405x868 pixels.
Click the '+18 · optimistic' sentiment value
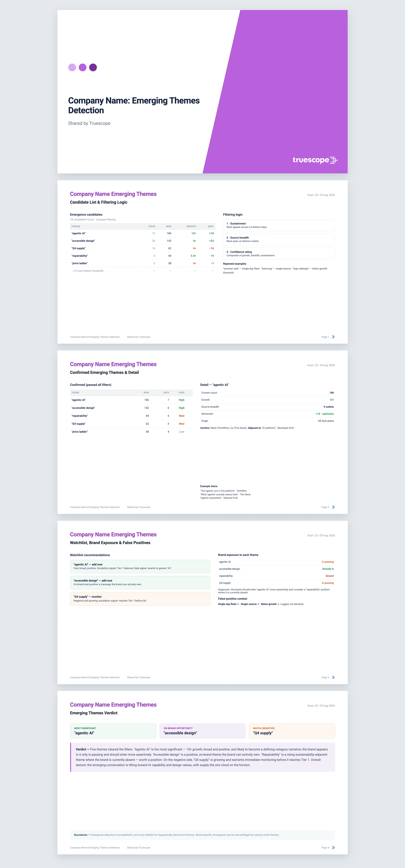(325, 414)
